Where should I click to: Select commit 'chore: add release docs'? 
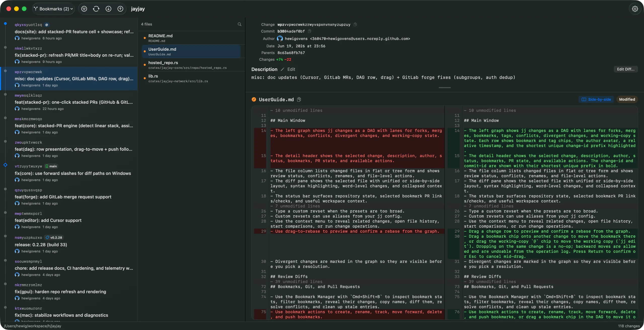[69, 268]
